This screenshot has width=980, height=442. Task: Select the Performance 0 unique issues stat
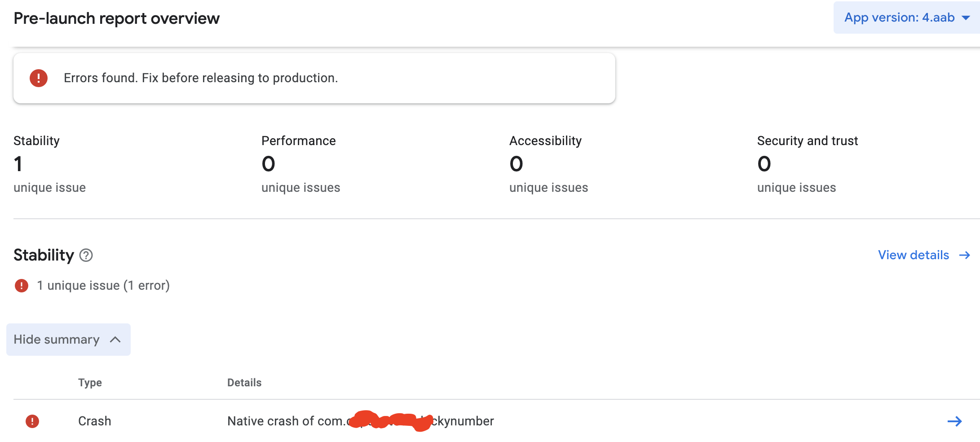click(300, 164)
